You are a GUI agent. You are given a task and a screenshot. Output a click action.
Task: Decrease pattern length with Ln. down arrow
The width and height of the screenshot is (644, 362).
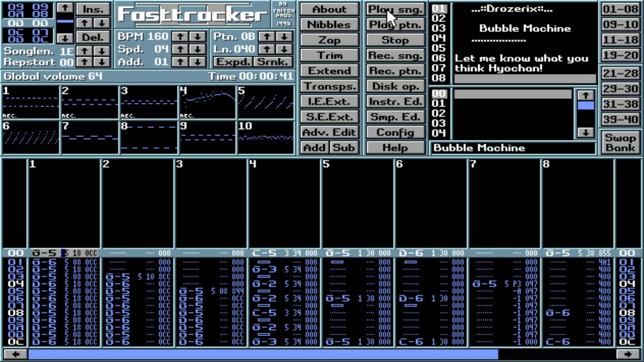(x=284, y=49)
